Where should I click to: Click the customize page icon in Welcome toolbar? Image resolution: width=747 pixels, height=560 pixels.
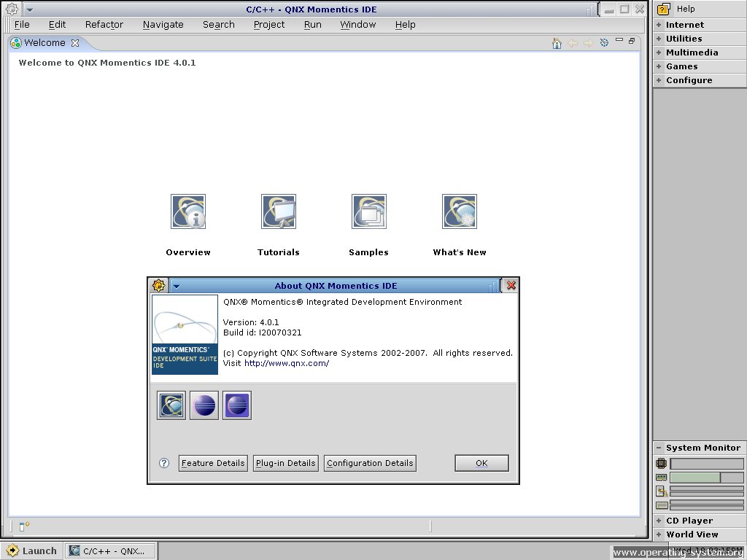[x=604, y=43]
